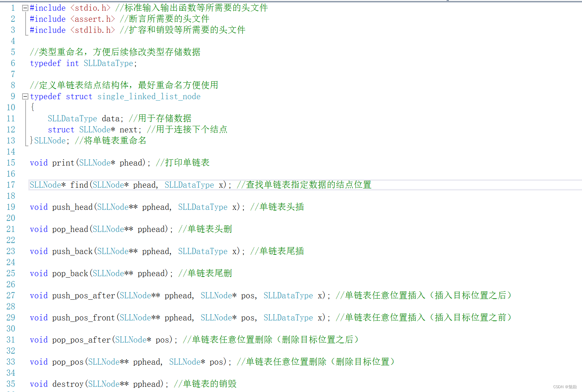
Task: Click line number 35 in the gutter
Action: (11, 384)
